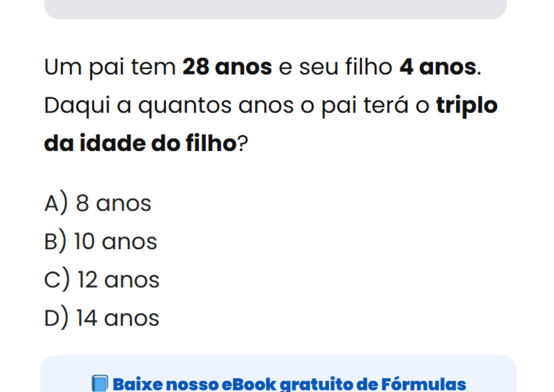Choose answer B) 10 anos

click(x=101, y=241)
